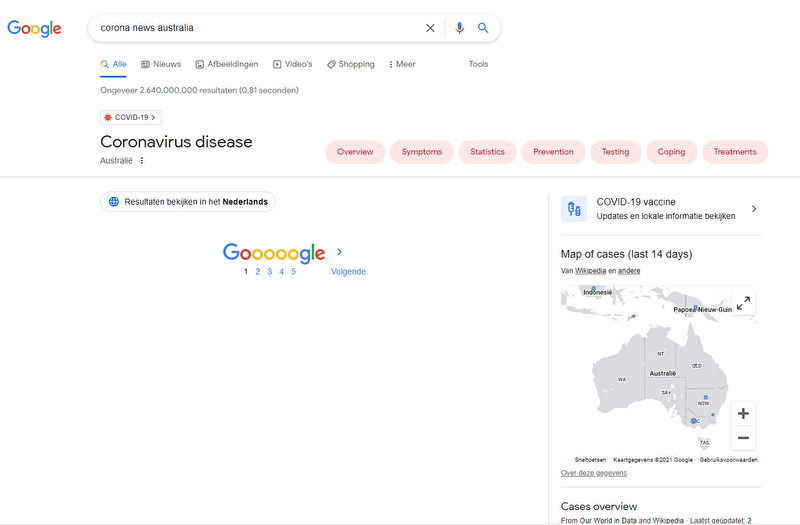Select the Symptoms pill
The height and width of the screenshot is (525, 800).
(x=421, y=152)
